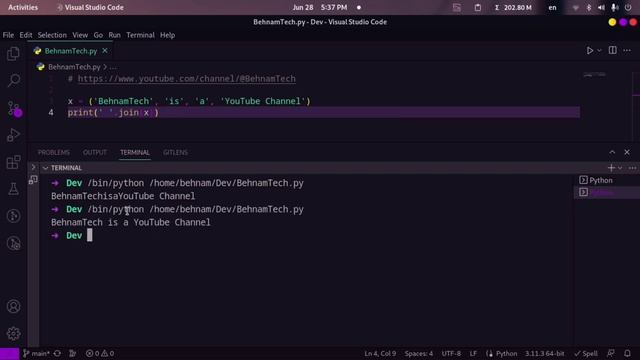Click the Activities button in top bar

[23, 7]
